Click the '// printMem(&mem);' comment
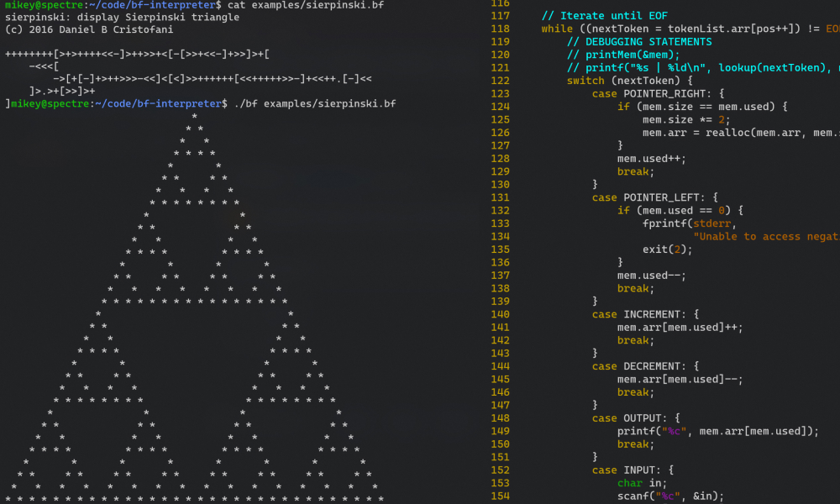Viewport: 840px width, 504px height. click(623, 55)
